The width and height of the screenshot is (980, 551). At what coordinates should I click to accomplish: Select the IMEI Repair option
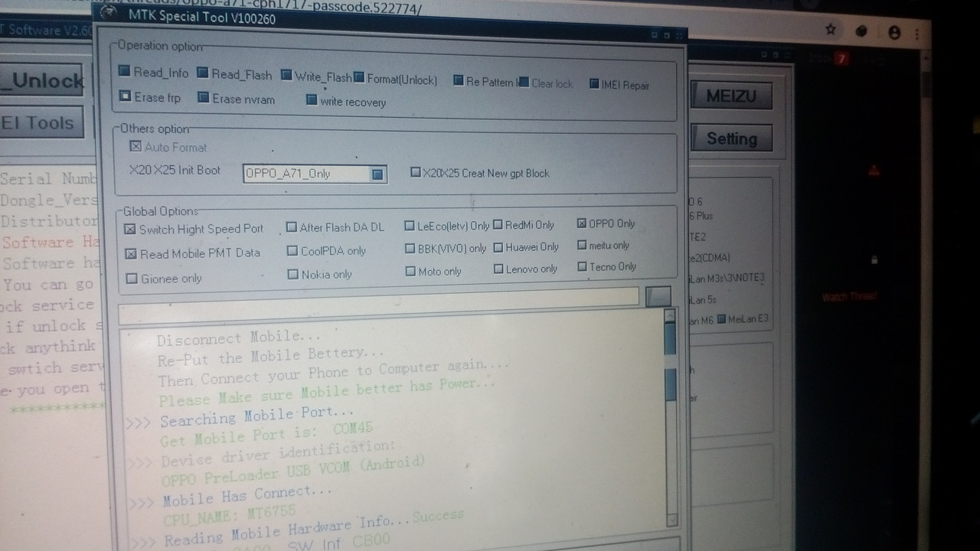594,84
